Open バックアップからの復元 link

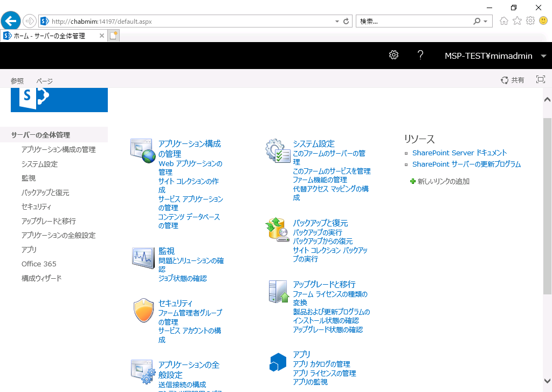[x=323, y=241]
